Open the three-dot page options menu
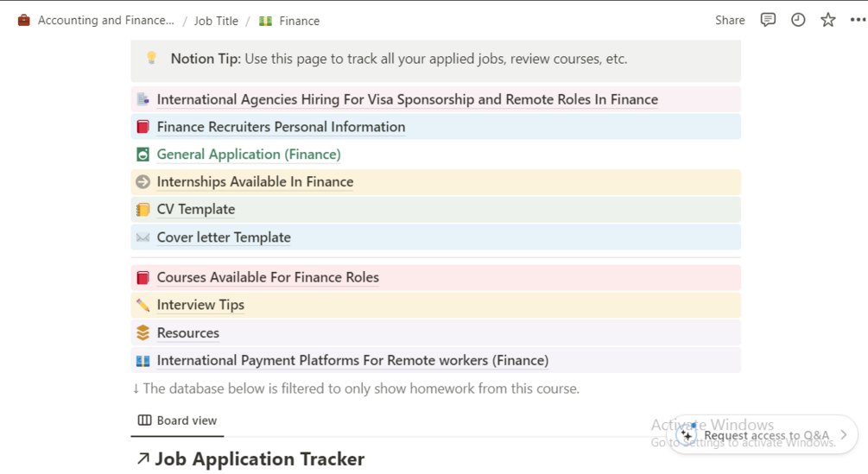 pyautogui.click(x=857, y=20)
